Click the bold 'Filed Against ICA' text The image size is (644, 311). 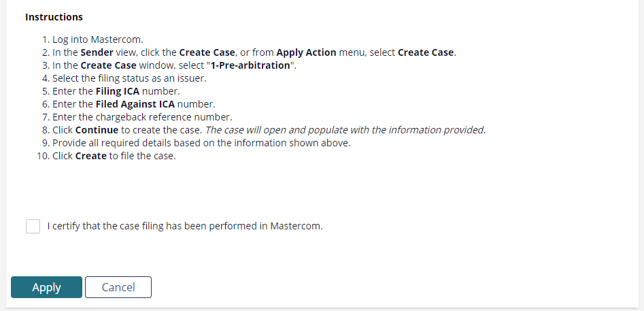135,104
